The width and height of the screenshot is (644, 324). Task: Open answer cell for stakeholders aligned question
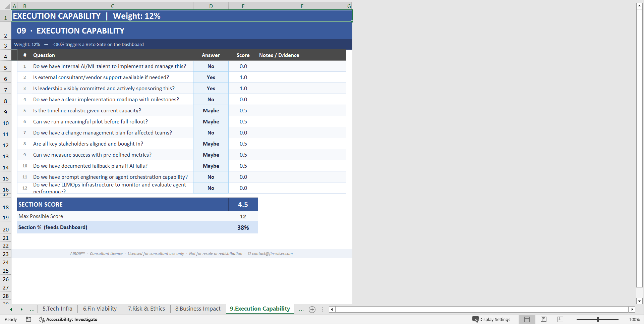pyautogui.click(x=211, y=144)
